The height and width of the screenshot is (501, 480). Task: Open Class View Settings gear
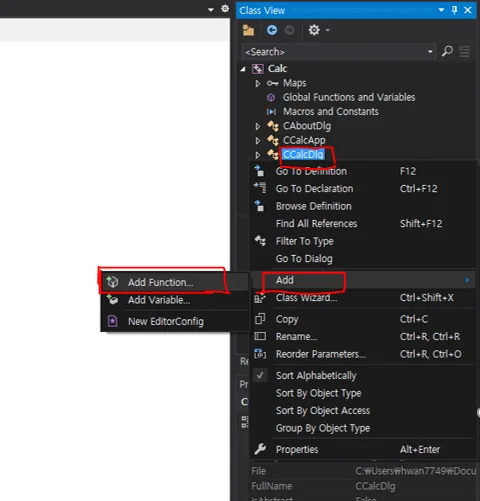click(314, 30)
